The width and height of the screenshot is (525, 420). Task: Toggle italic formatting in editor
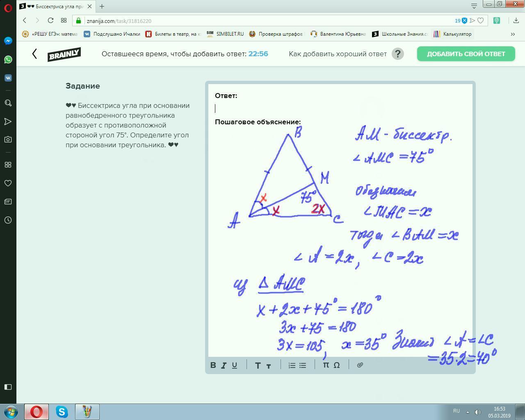click(224, 365)
